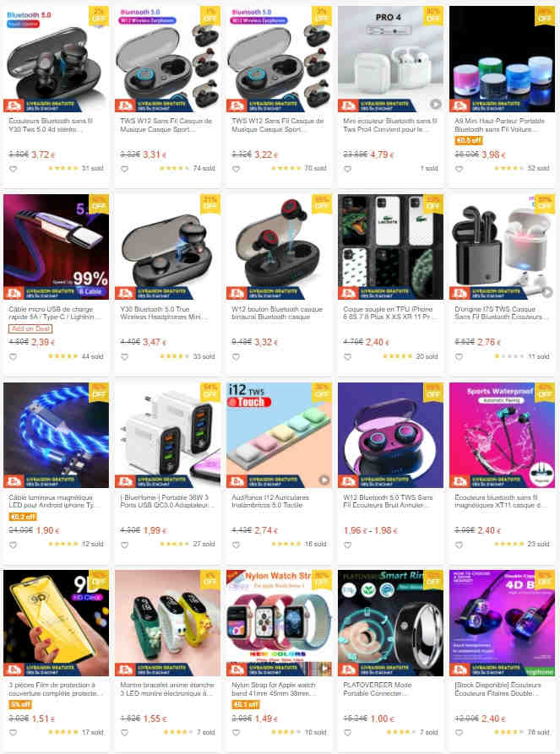The height and width of the screenshot is (754, 560).
Task: Add the A9 Mini speaker to wishlist
Action: [x=459, y=169]
